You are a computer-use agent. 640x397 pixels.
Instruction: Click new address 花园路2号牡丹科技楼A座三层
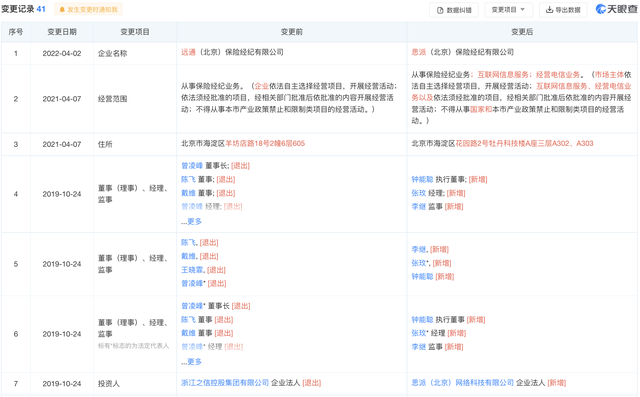point(503,143)
